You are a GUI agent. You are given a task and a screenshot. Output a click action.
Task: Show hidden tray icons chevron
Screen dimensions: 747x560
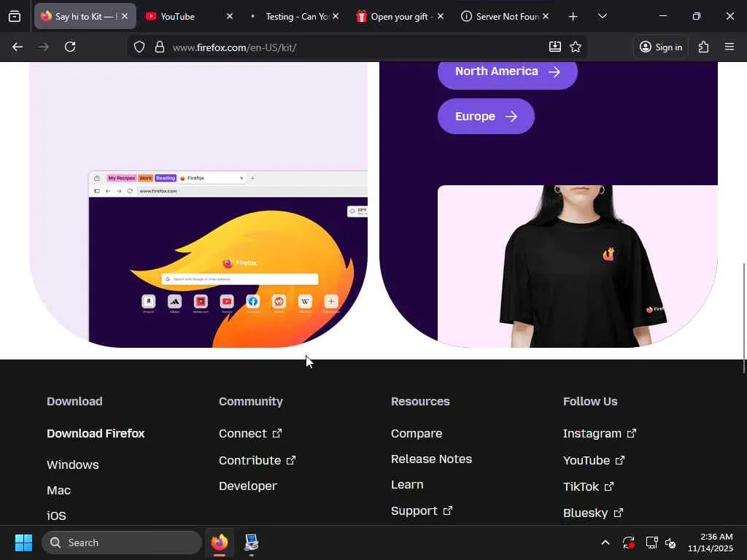coord(605,542)
